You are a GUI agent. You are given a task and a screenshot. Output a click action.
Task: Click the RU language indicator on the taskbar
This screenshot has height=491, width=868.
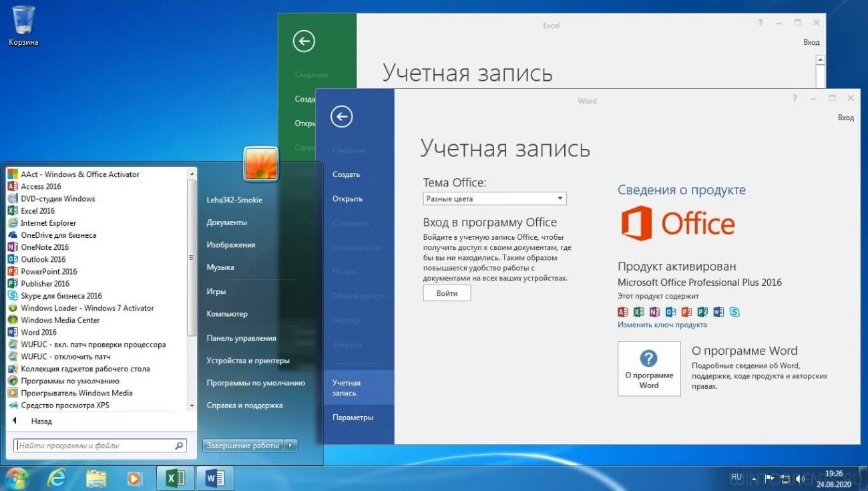tap(736, 477)
